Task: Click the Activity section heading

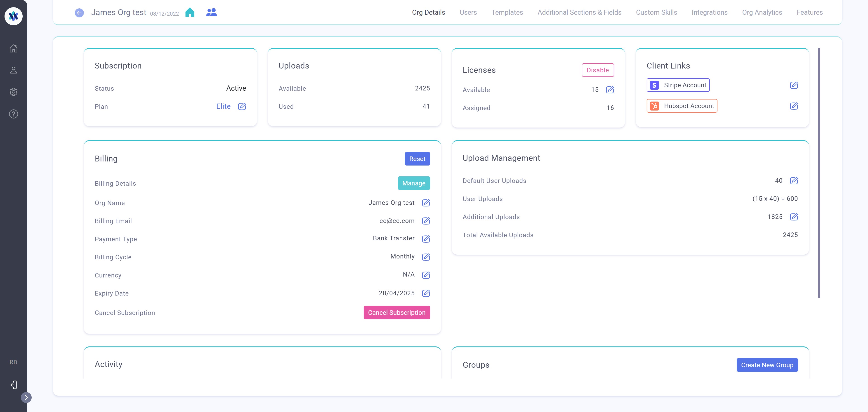Action: click(108, 365)
